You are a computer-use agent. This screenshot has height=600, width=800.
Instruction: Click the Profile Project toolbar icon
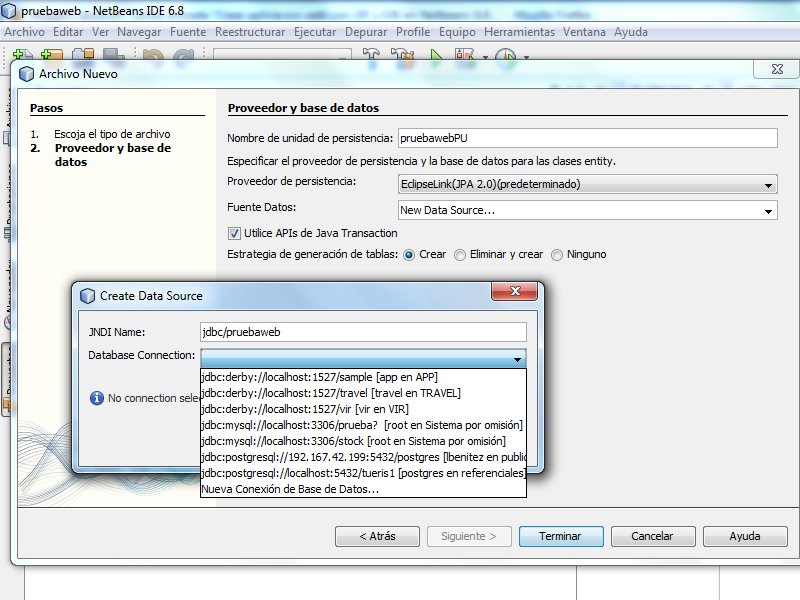[x=506, y=55]
